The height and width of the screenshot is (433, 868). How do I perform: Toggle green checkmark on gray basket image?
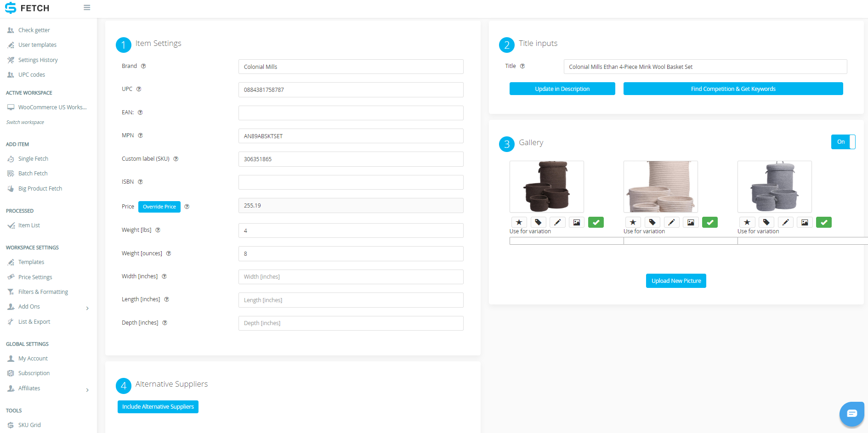point(824,222)
